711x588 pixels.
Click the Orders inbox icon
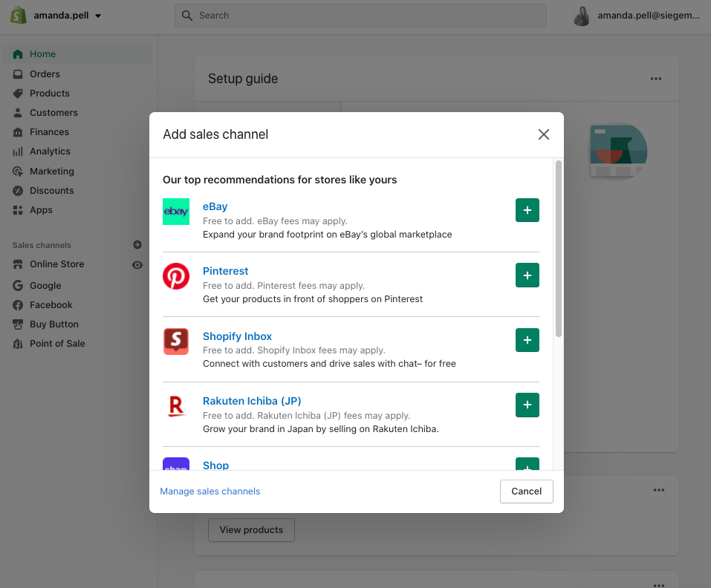pyautogui.click(x=18, y=73)
